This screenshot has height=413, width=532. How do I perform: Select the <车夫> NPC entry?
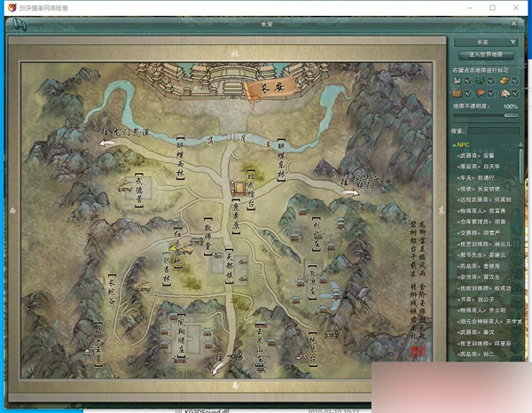[475, 177]
